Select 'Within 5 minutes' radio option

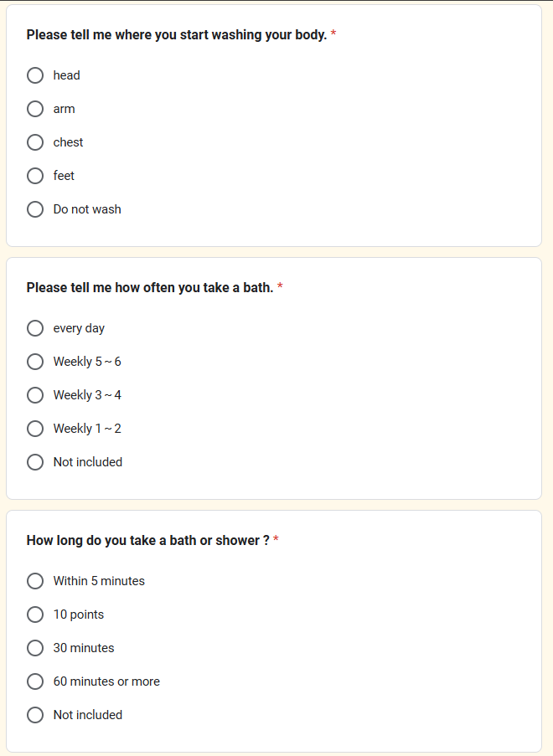coord(35,581)
